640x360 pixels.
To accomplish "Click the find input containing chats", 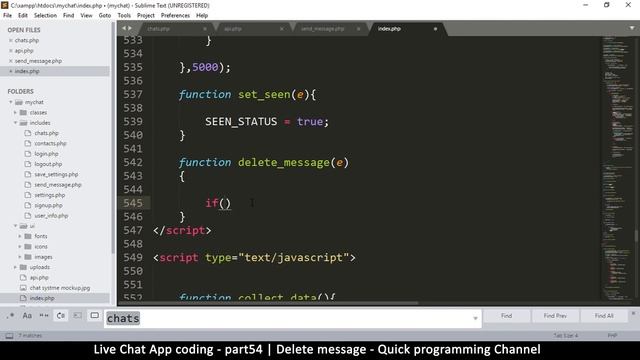I will (292, 318).
